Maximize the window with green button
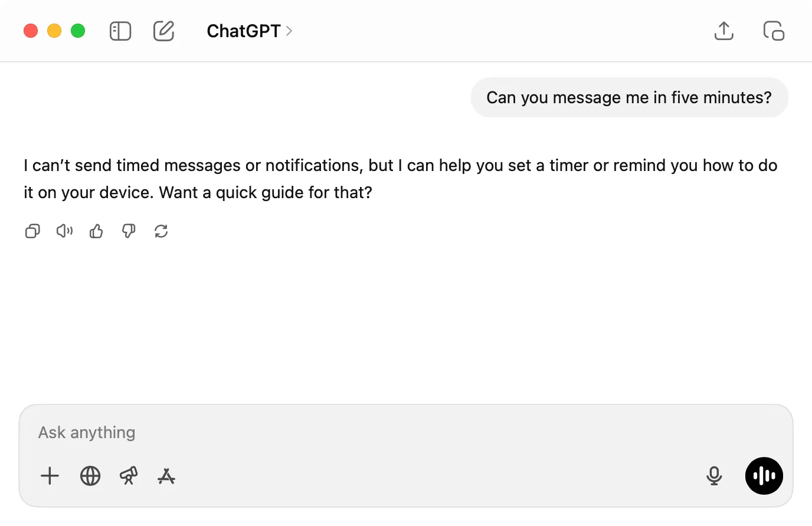 click(78, 31)
